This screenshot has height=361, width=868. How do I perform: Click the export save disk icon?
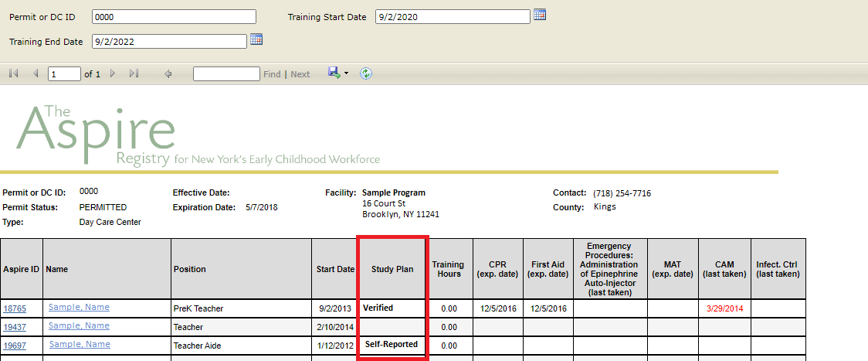pyautogui.click(x=334, y=73)
